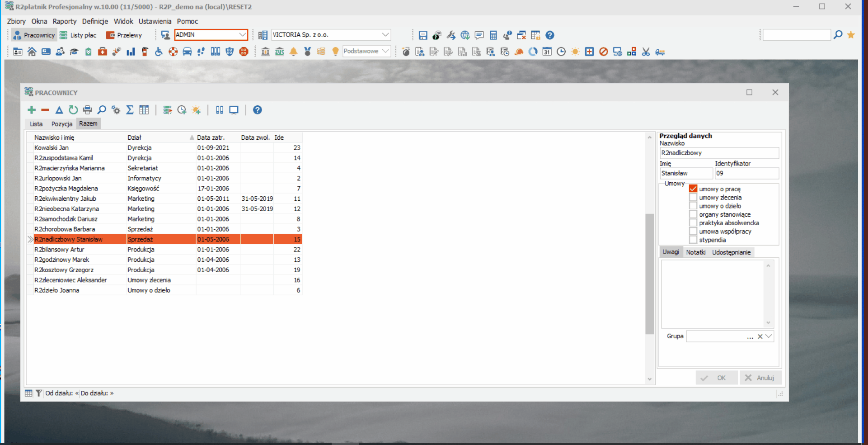The image size is (868, 445).
Task: Click the Przelewy toolbar button
Action: click(x=124, y=35)
